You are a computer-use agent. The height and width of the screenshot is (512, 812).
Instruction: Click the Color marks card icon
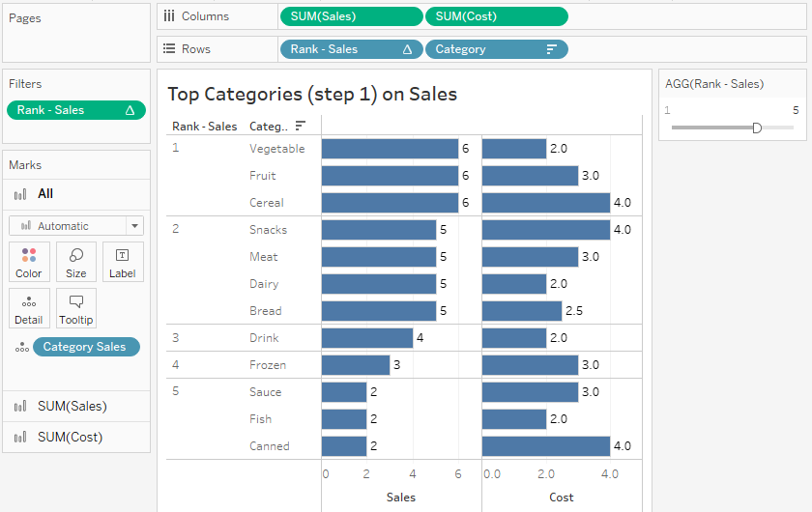(29, 256)
